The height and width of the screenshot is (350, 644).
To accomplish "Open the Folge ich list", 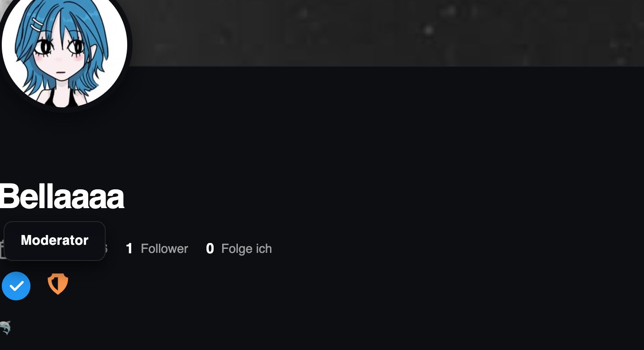I will pyautogui.click(x=239, y=249).
